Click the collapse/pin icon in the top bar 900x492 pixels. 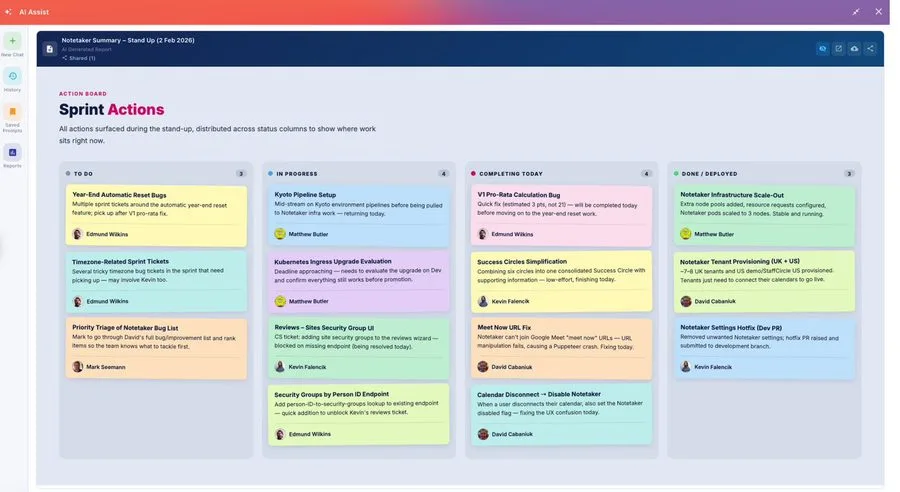coord(856,11)
